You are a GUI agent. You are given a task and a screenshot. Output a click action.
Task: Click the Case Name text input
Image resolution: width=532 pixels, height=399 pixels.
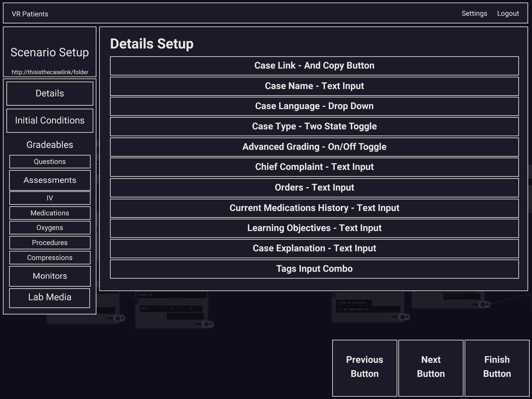pyautogui.click(x=314, y=86)
